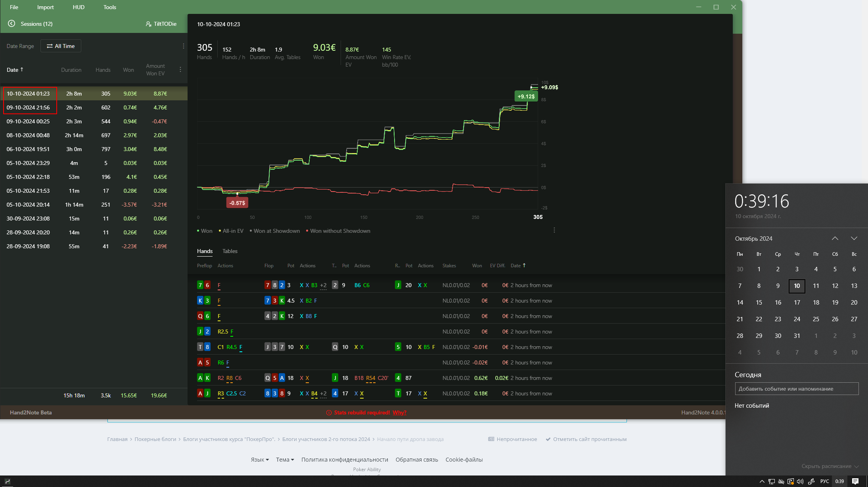Toggle the All-in EV line in the legend
The width and height of the screenshot is (868, 487).
tap(231, 231)
